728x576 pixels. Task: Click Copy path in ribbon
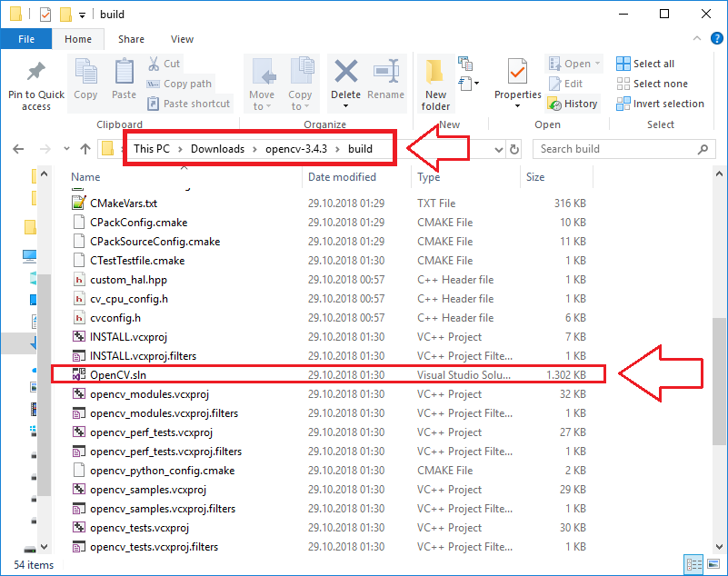(179, 84)
